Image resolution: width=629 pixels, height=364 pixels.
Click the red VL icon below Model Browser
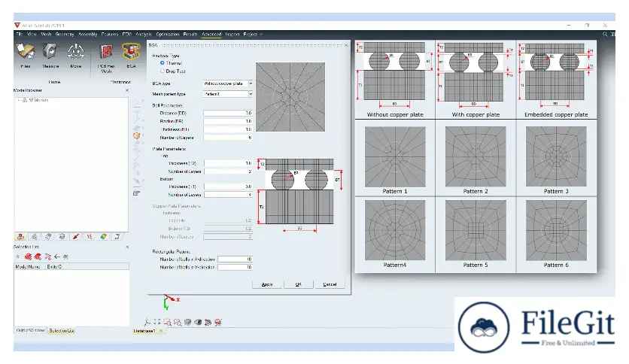pyautogui.click(x=90, y=237)
